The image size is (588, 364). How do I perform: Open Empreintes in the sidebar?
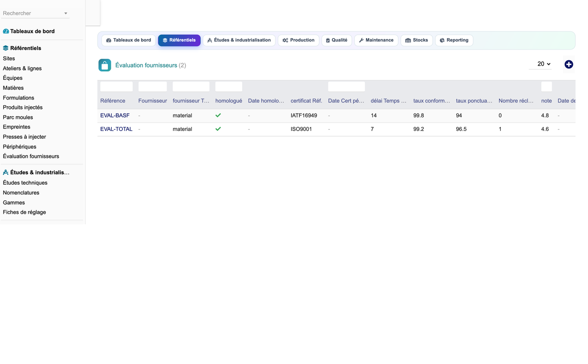click(x=17, y=127)
